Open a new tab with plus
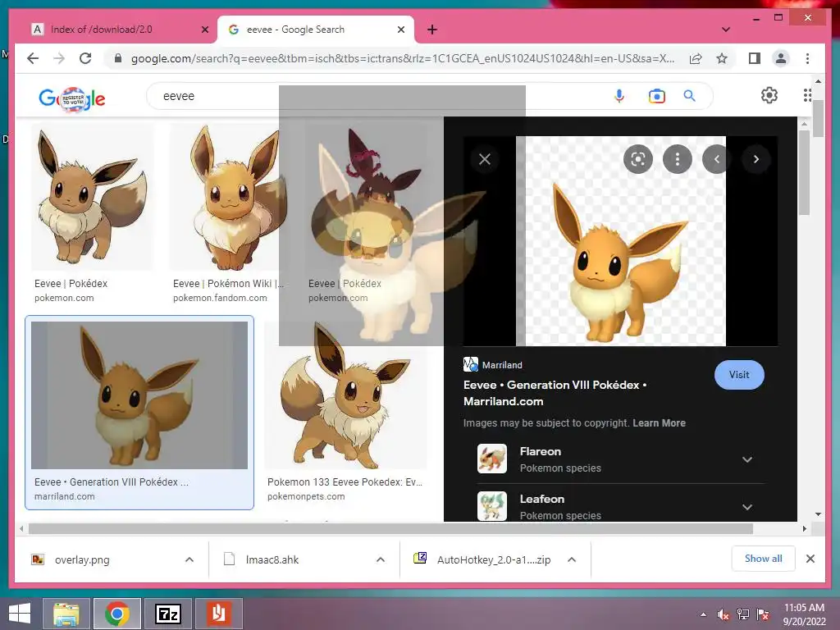This screenshot has height=630, width=840. click(432, 30)
